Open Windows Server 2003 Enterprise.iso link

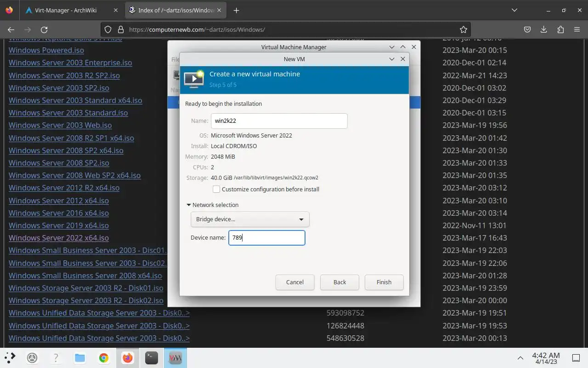tap(70, 63)
